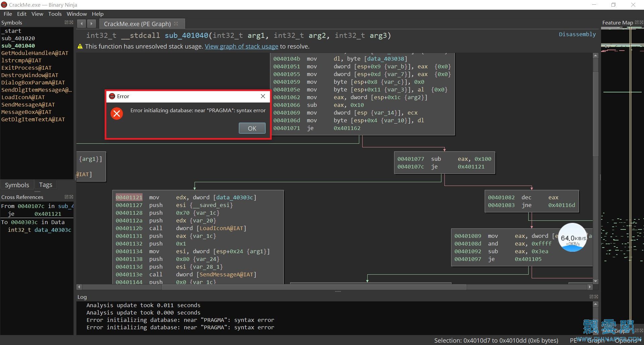Float the Cross References panel
644x345 pixels.
(66, 197)
